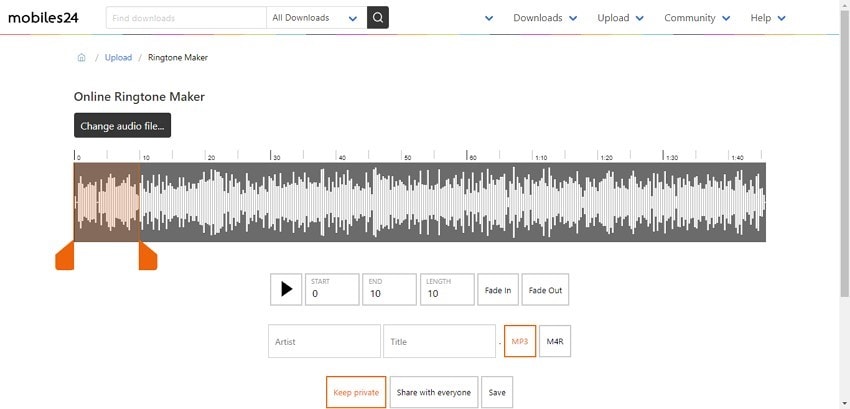Click the 1:10 timeline ruler label
Viewport: 850px width, 409px height.
tap(542, 158)
